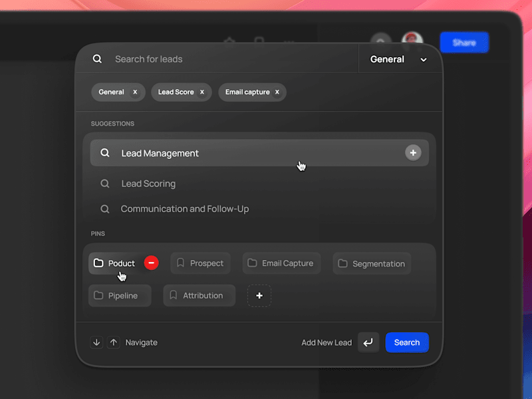Remove the General filter chip
Viewport: 532px width, 399px height.
tap(135, 92)
